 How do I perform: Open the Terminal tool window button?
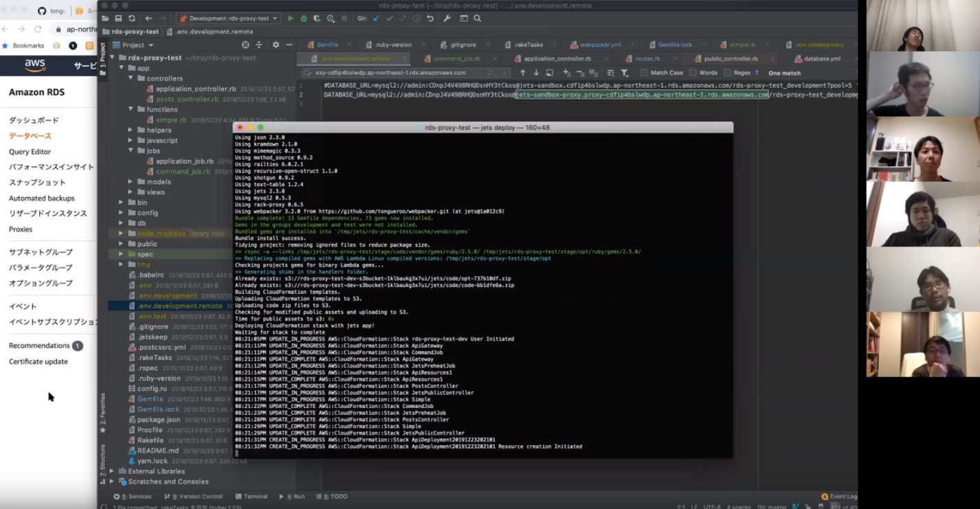(x=251, y=497)
